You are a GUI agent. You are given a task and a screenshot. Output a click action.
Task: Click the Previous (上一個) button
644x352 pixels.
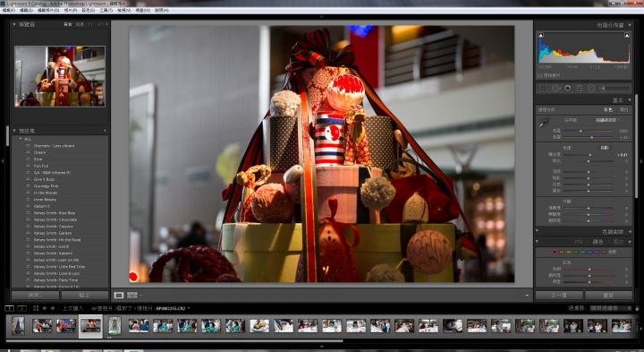[x=559, y=296]
